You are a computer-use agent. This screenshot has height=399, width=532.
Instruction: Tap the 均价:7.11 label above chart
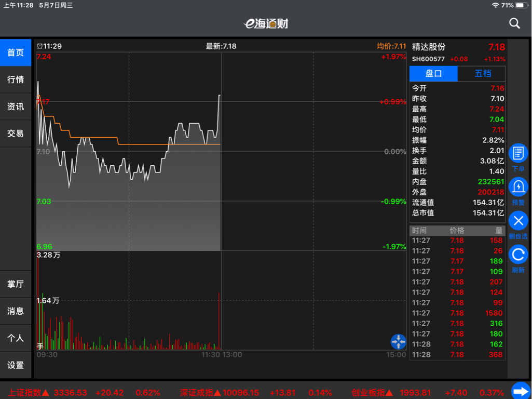391,46
